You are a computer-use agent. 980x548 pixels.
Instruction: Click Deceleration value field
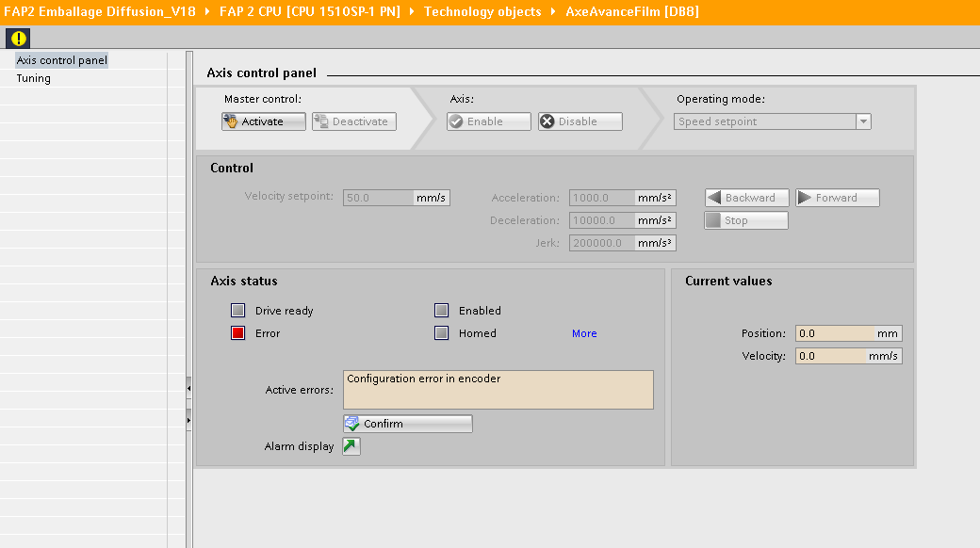tap(602, 220)
